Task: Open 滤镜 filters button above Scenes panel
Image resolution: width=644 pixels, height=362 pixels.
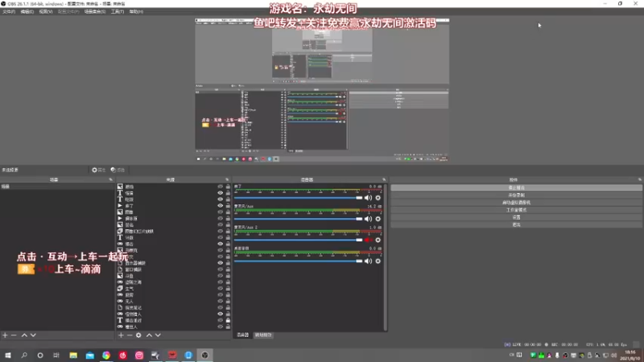Action: coord(118,170)
